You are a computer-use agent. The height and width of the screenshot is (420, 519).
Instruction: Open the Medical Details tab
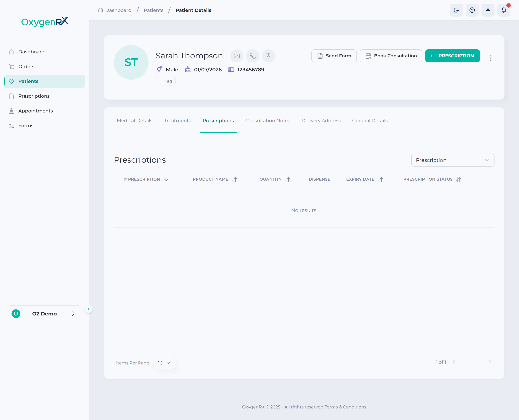point(134,121)
